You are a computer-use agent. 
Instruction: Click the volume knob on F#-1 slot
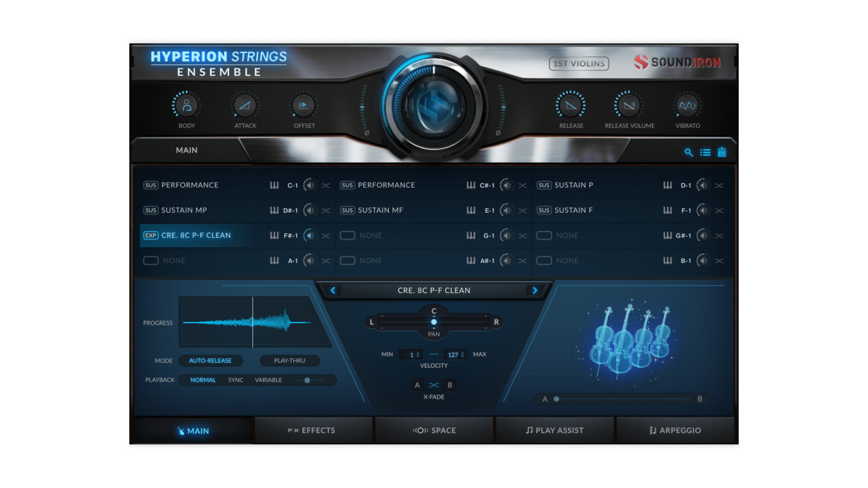pyautogui.click(x=310, y=235)
